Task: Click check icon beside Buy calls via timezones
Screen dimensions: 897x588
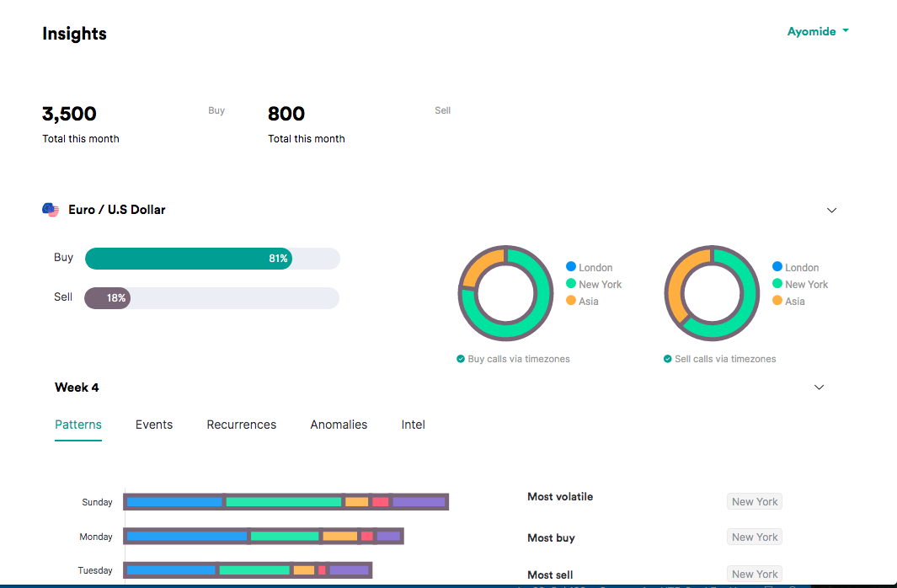Action: [x=461, y=359]
